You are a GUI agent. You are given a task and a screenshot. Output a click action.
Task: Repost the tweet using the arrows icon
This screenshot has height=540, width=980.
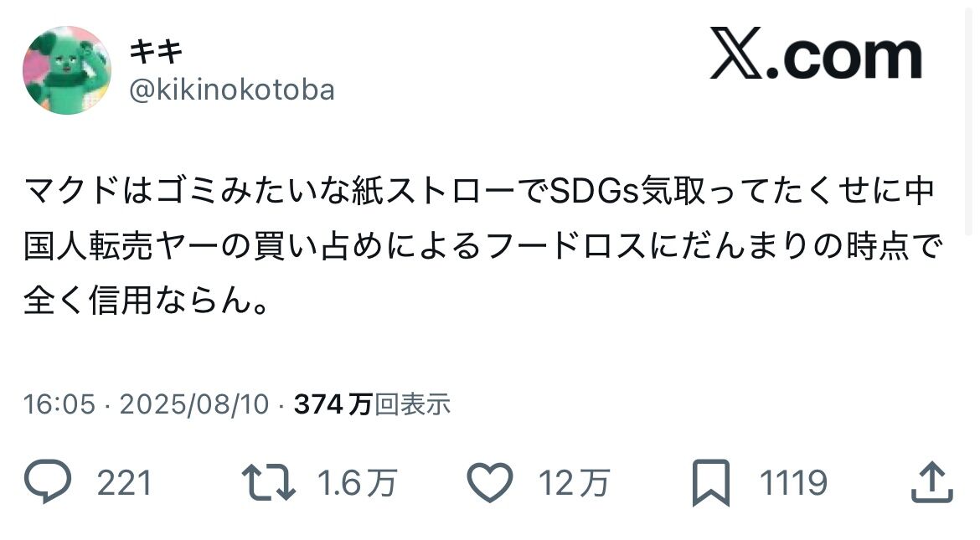point(269,482)
